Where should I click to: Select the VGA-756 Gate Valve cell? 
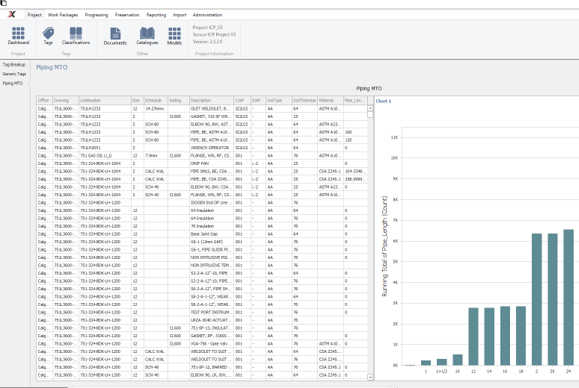211,344
